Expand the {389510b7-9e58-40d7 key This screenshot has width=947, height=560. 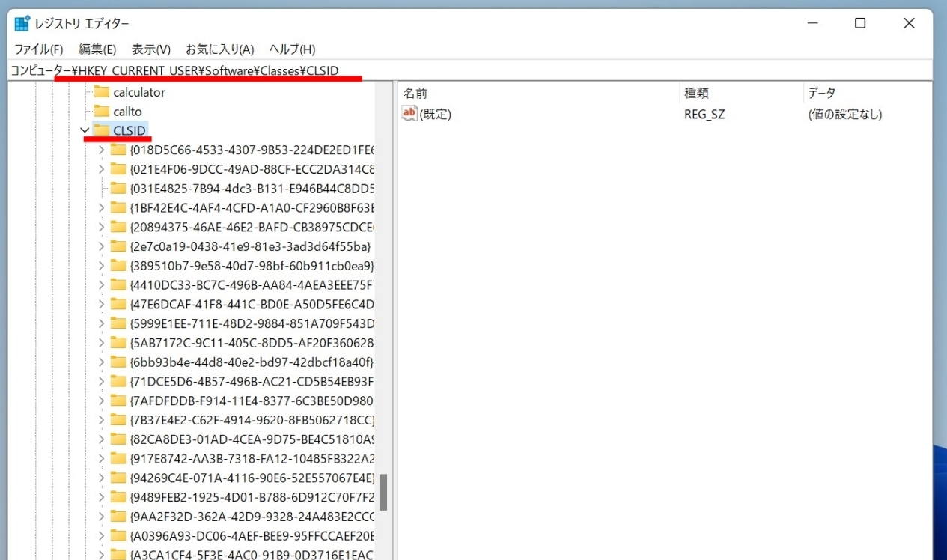click(x=102, y=265)
